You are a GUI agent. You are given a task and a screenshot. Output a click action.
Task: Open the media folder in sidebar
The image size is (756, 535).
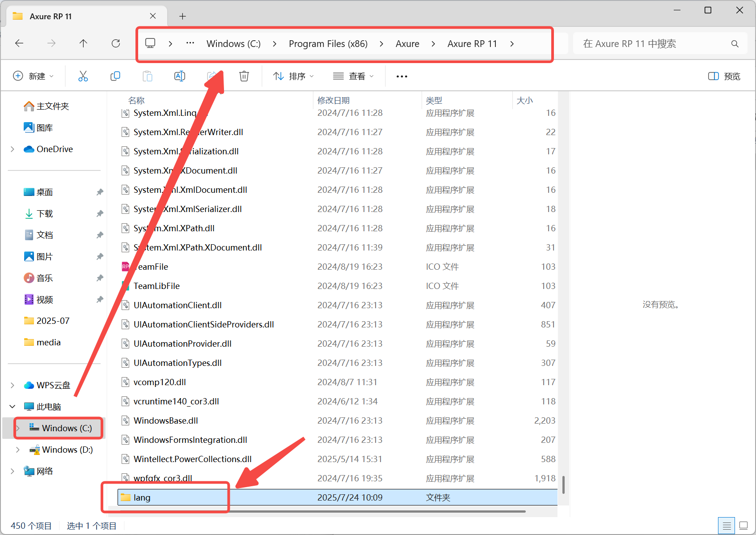[x=42, y=342]
